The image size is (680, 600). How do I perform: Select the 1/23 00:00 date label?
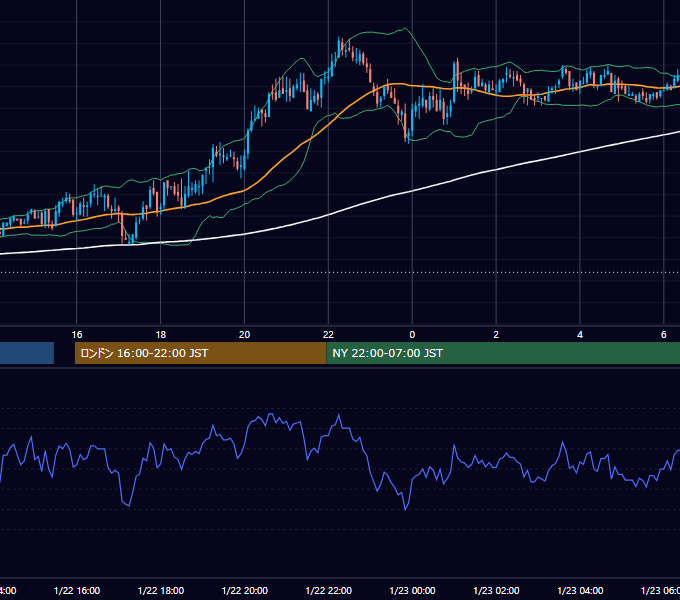coord(412,590)
